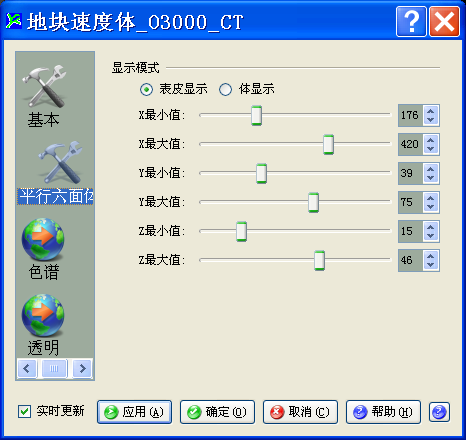Select the 体显示 radio button
The width and height of the screenshot is (466, 440).
click(226, 89)
